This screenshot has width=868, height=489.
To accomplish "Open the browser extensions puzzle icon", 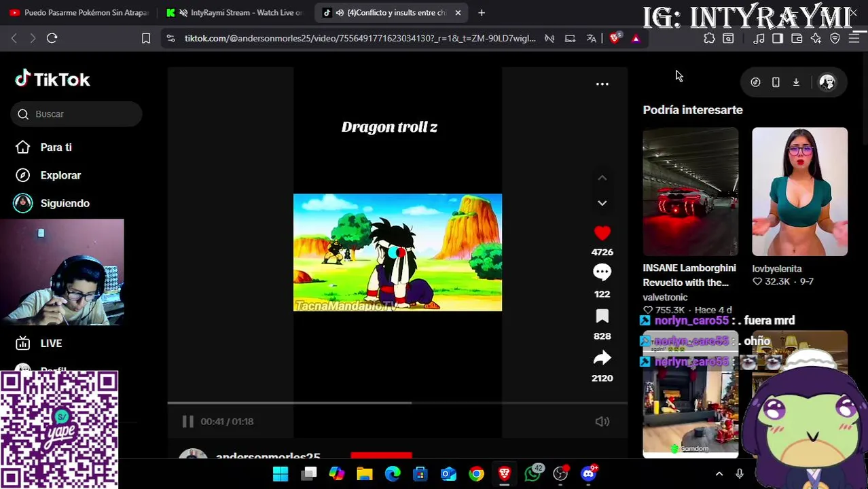I will pyautogui.click(x=709, y=39).
